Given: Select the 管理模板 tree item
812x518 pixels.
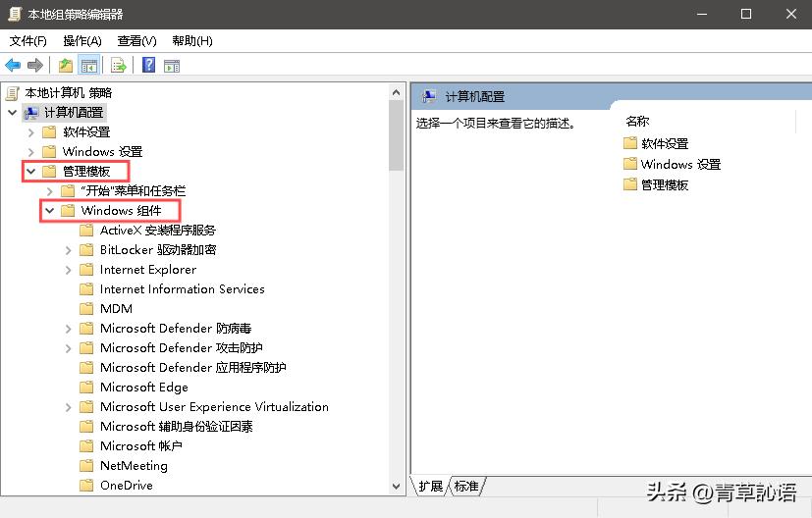Looking at the screenshot, I should (x=86, y=172).
